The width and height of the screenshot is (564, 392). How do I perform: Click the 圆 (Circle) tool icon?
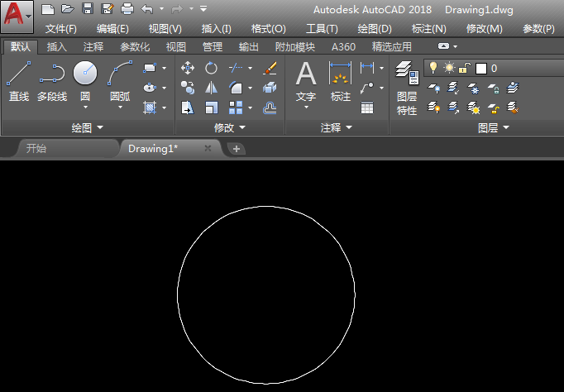click(84, 74)
